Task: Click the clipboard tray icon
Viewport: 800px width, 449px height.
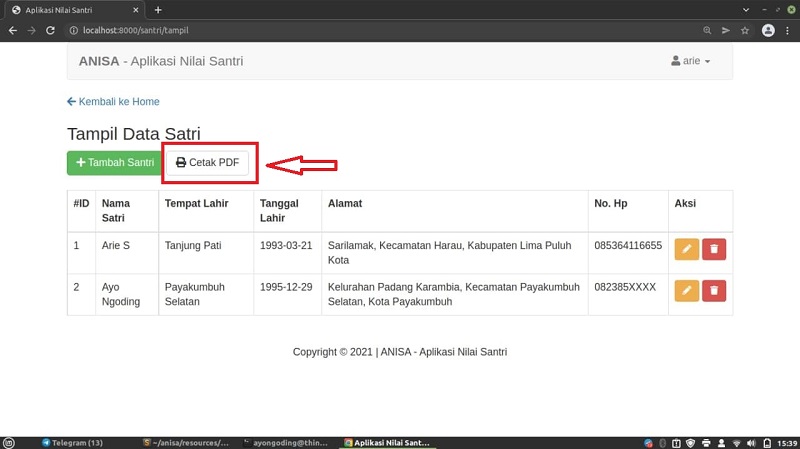Action: 677,443
